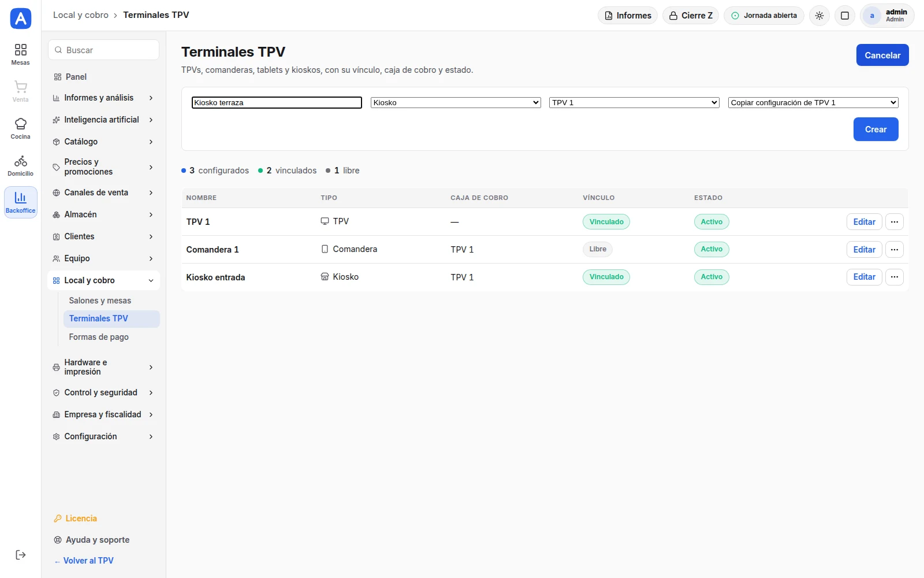Select Terminales TPV in sidebar
The height and width of the screenshot is (578, 924).
[111, 318]
